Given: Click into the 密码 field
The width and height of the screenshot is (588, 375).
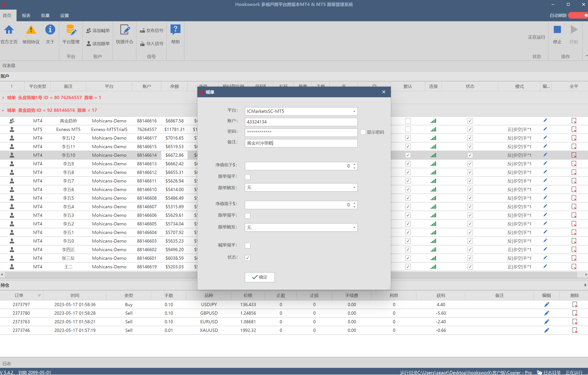Looking at the screenshot, I should click(301, 132).
